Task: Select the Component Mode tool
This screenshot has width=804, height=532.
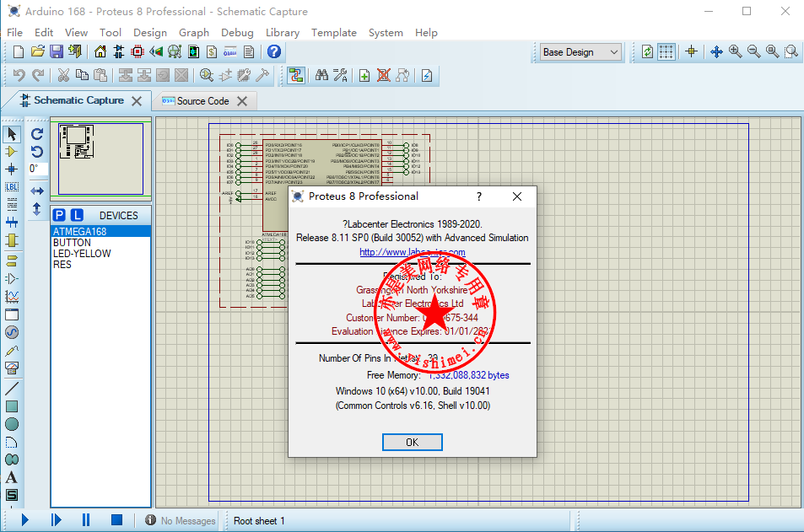Action: click(x=11, y=152)
